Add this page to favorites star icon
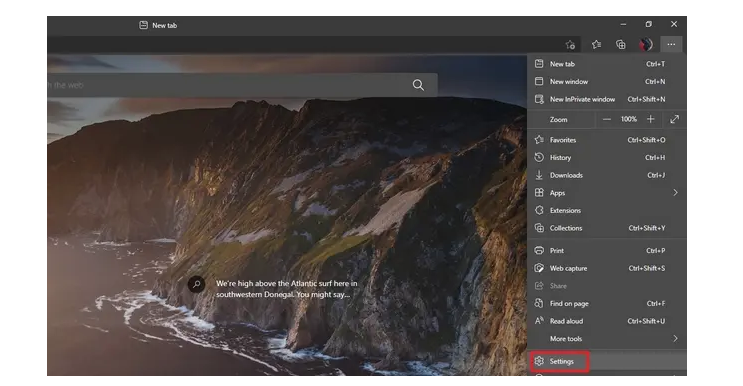The height and width of the screenshot is (386, 743). tap(570, 45)
